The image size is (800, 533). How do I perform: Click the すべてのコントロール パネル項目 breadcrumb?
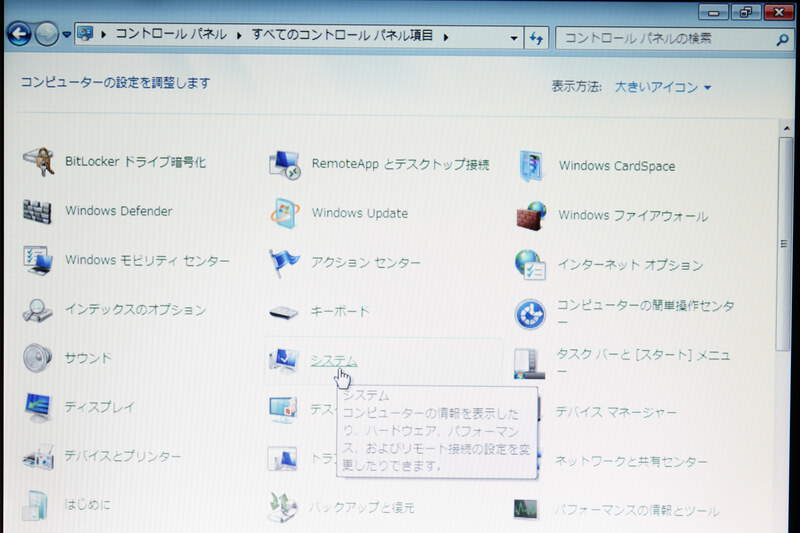tap(342, 35)
